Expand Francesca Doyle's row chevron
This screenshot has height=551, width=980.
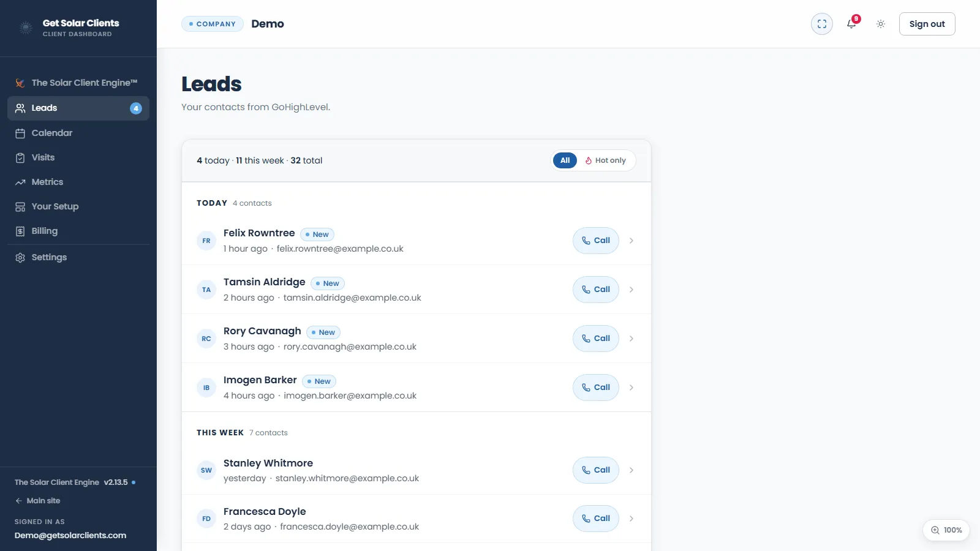tap(631, 519)
